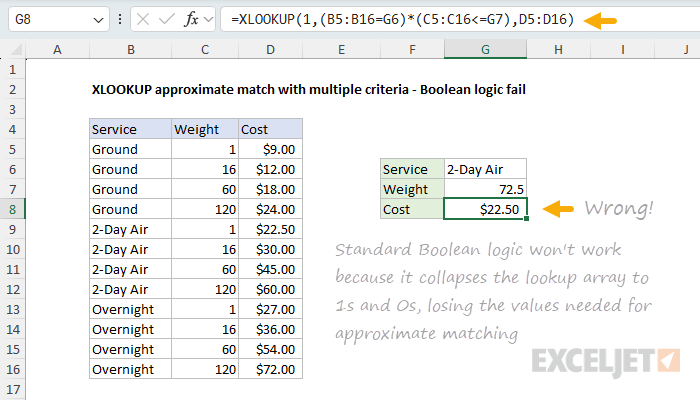Click the '2-Day Air' input cell G6

485,169
